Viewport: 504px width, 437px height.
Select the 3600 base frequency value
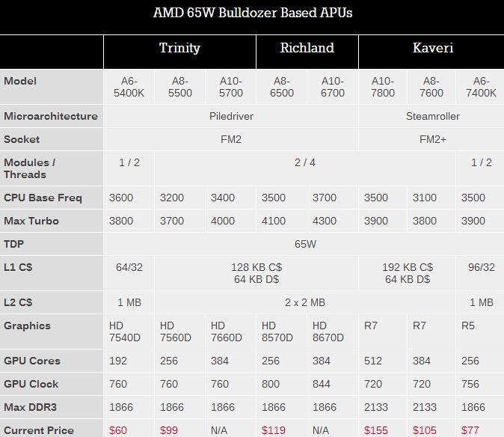(x=121, y=198)
